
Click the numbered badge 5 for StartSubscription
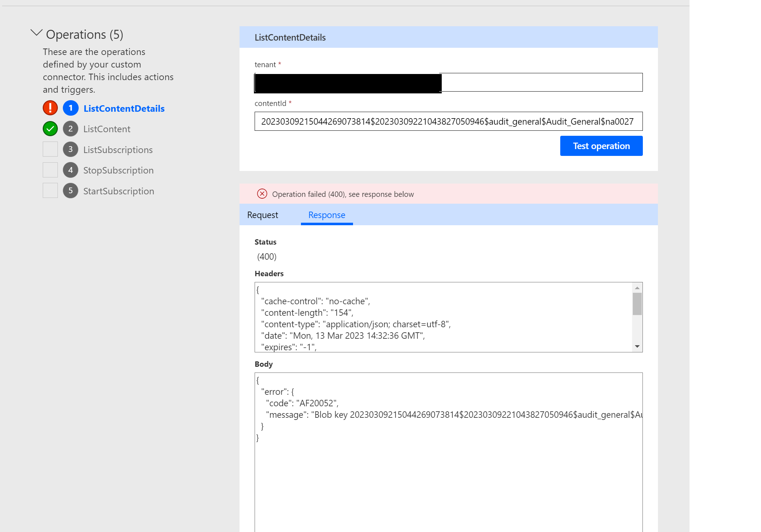coord(71,191)
